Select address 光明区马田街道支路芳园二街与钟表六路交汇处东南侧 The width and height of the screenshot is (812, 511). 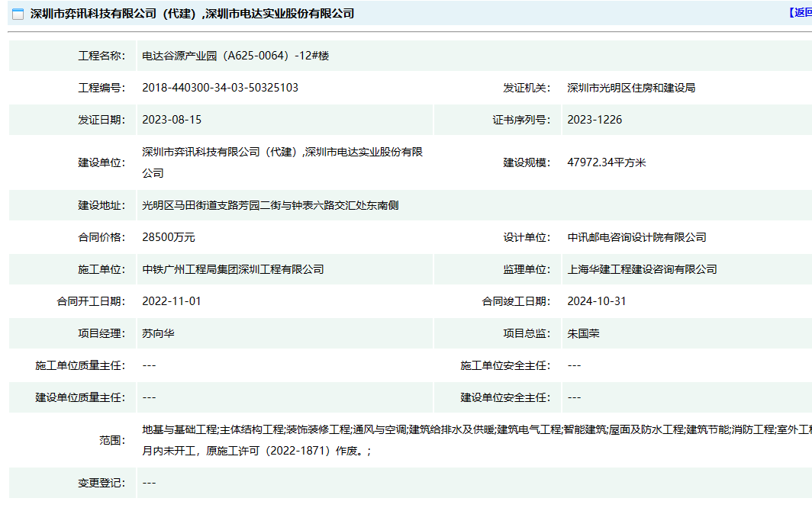pyautogui.click(x=270, y=205)
